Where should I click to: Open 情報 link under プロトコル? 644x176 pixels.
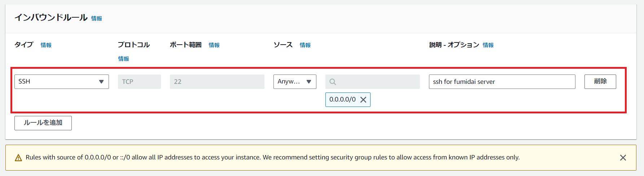pyautogui.click(x=123, y=59)
